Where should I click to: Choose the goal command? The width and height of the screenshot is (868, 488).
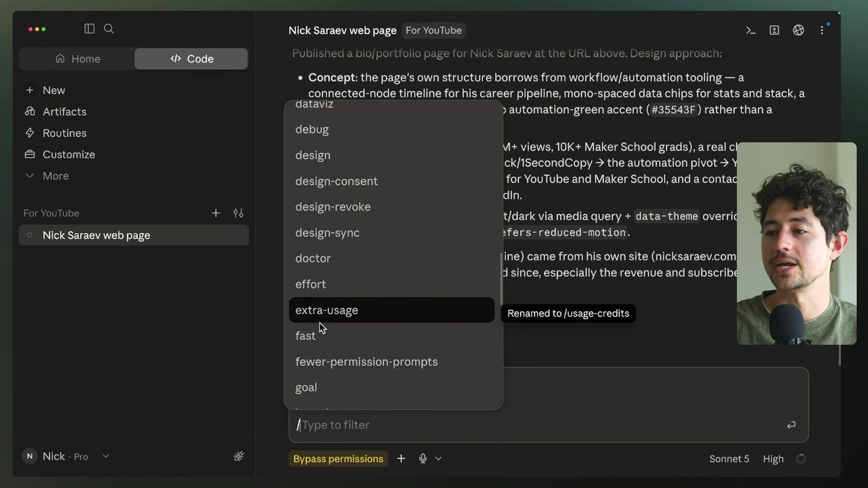point(392,387)
